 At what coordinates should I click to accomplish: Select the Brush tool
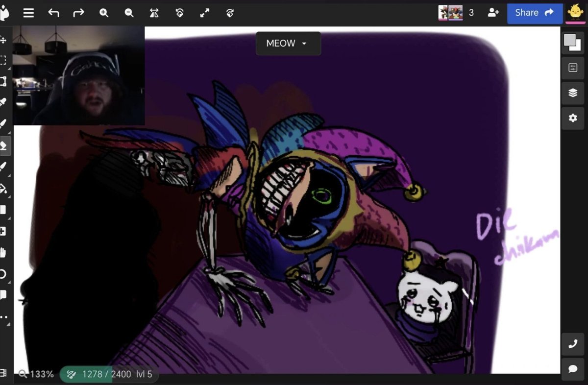point(3,123)
